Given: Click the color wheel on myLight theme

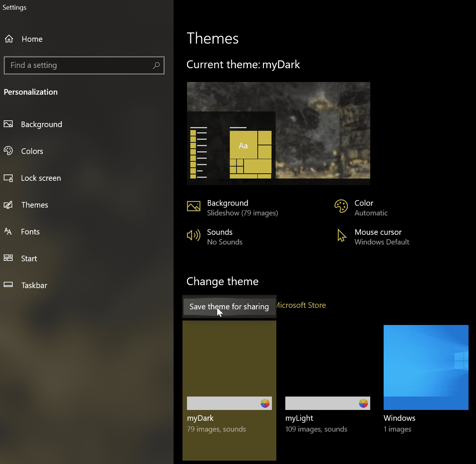Looking at the screenshot, I should pyautogui.click(x=364, y=403).
